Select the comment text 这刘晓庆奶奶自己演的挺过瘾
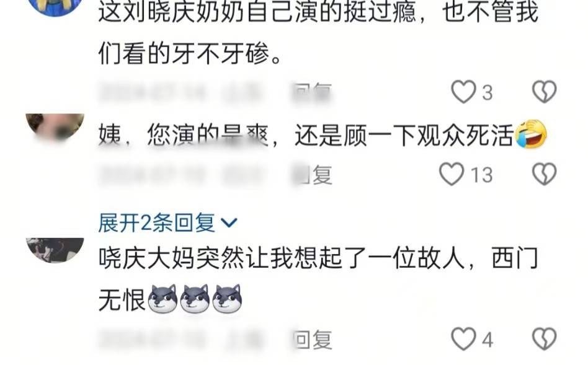This screenshot has width=588, height=365. tap(257, 11)
